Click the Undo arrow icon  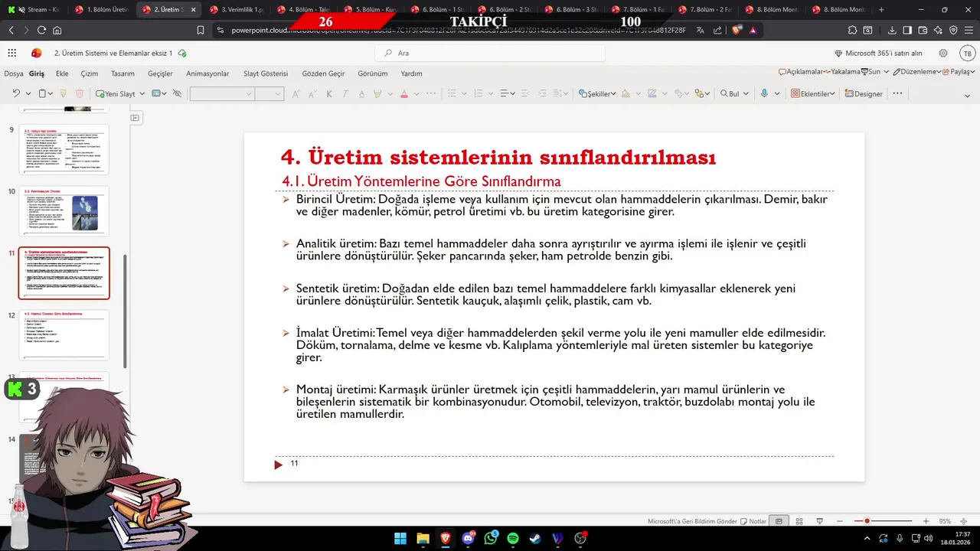tap(15, 93)
